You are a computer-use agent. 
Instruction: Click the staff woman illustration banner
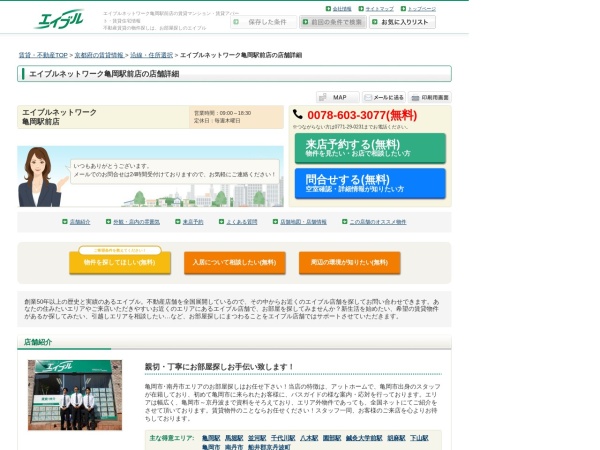point(150,176)
